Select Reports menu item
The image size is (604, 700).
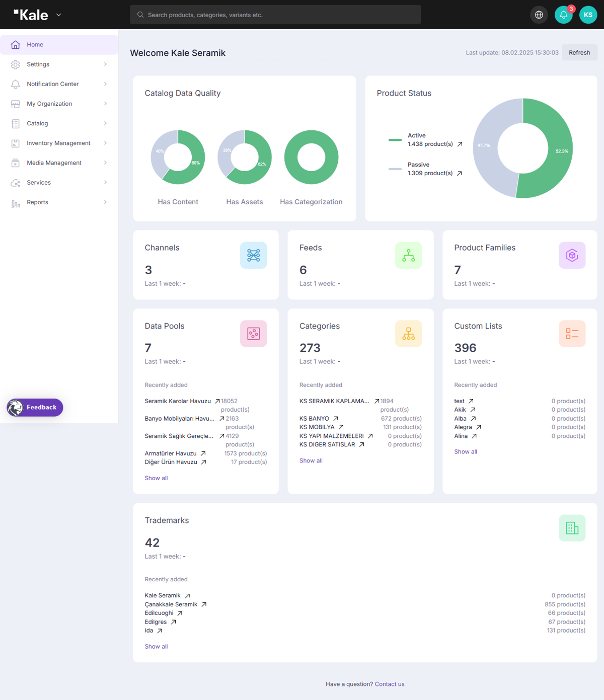(59, 202)
